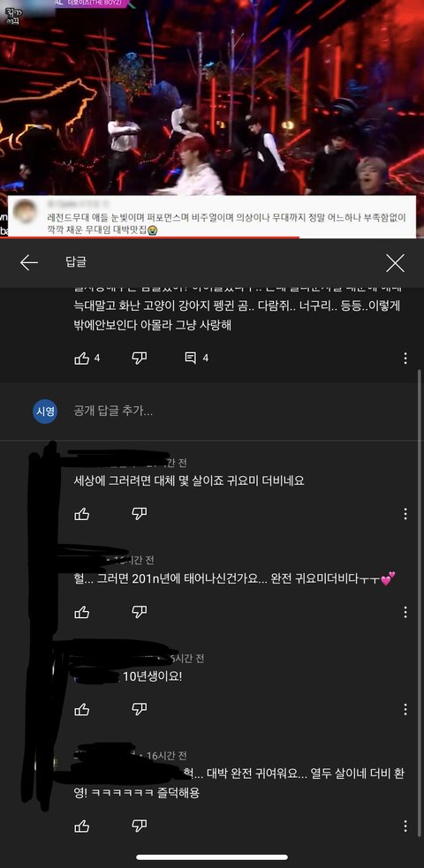Like the 10년생이요 reply
424x868 pixels.
click(x=82, y=708)
